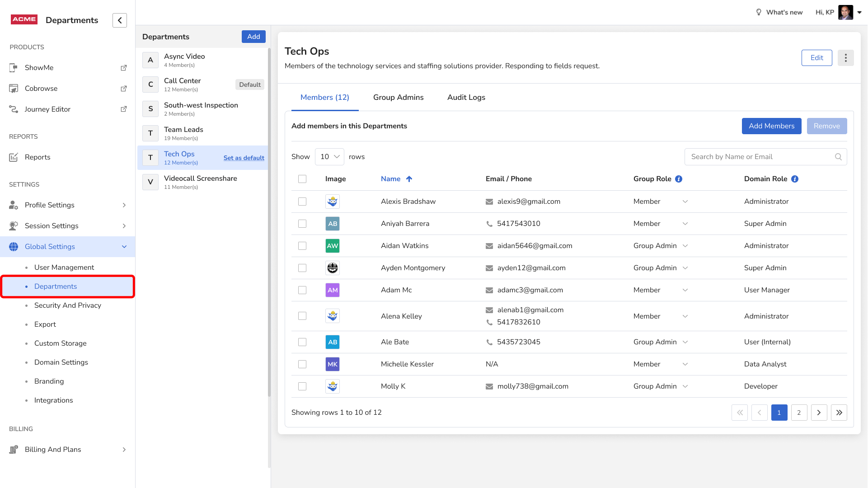The image size is (868, 488).
Task: Open the Audit Logs tab
Action: tap(466, 98)
